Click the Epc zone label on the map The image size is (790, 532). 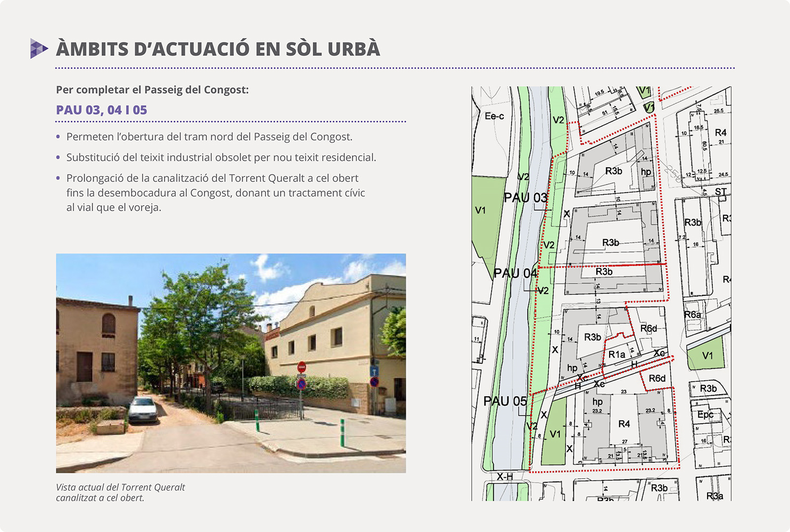tap(705, 414)
